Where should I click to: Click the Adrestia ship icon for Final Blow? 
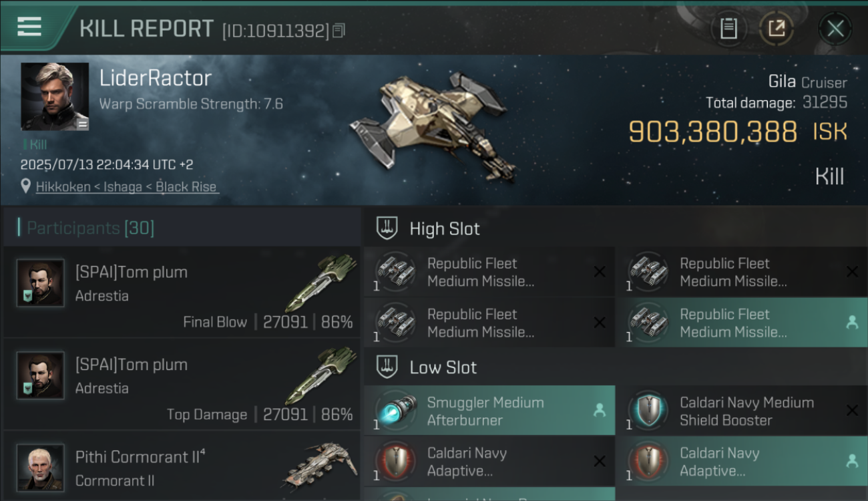coord(323,283)
